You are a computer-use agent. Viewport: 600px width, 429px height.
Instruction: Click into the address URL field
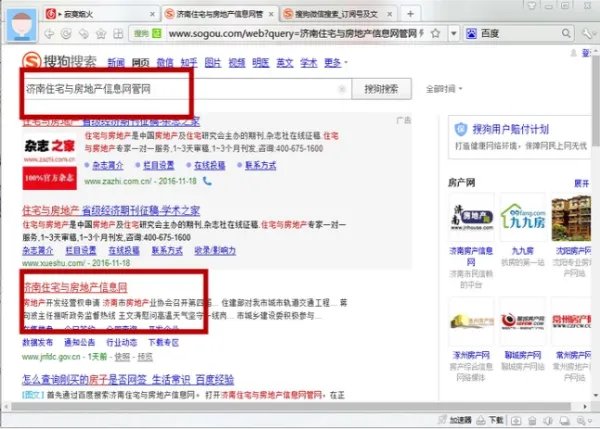click(295, 34)
